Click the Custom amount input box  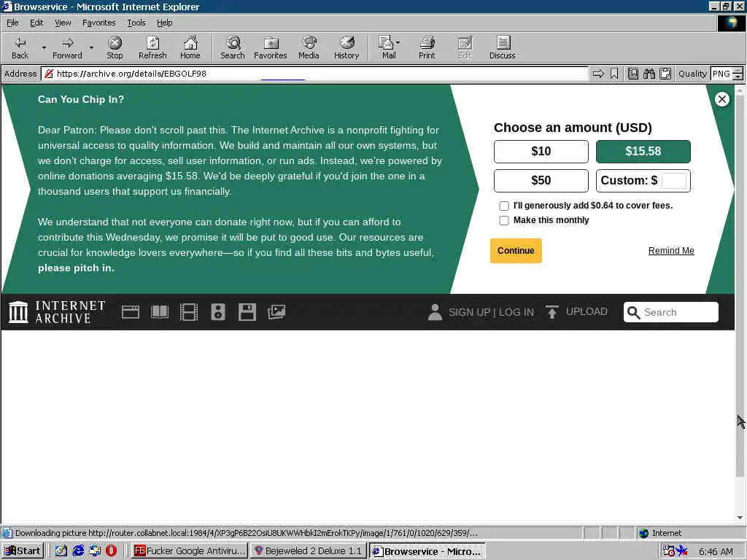click(674, 181)
